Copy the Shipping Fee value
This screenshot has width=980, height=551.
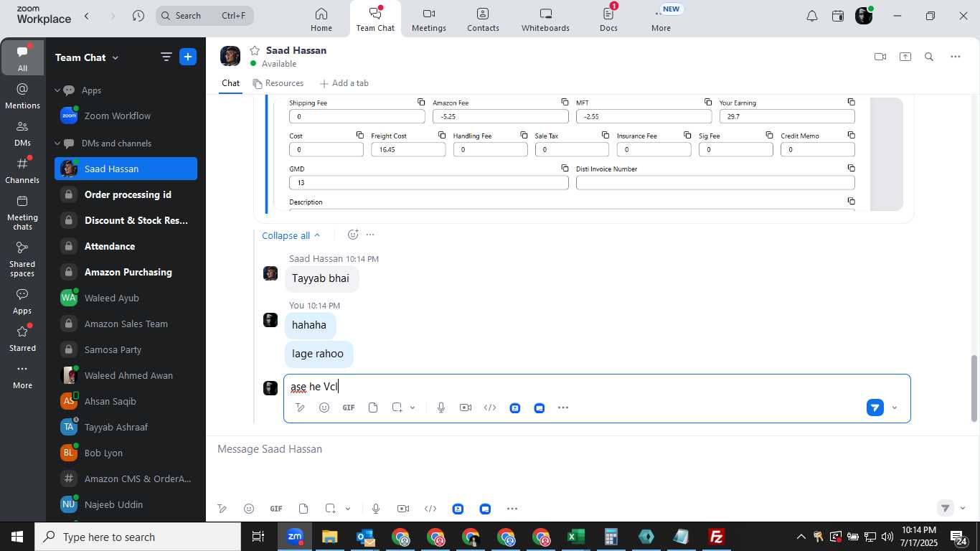pyautogui.click(x=421, y=103)
